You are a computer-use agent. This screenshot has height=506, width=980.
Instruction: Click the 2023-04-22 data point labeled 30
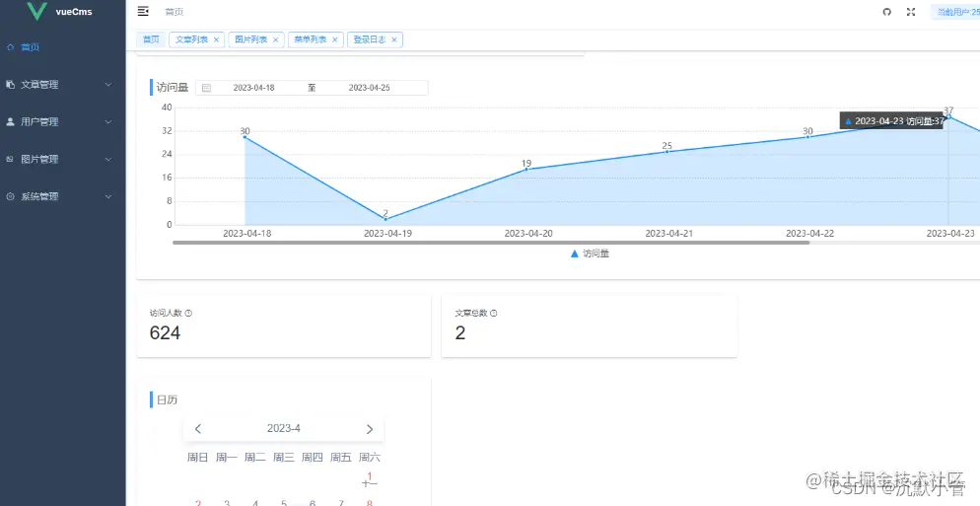click(x=807, y=137)
